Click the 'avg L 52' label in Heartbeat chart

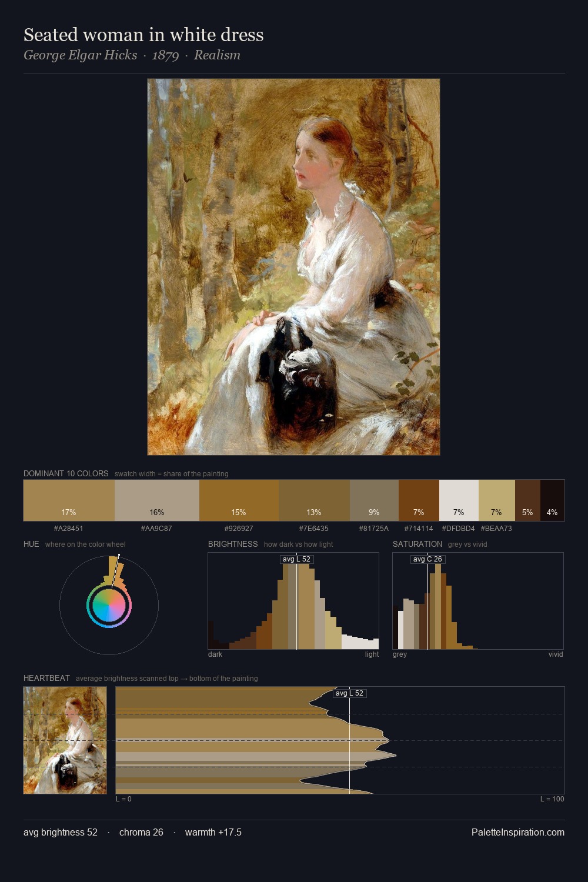tap(349, 693)
